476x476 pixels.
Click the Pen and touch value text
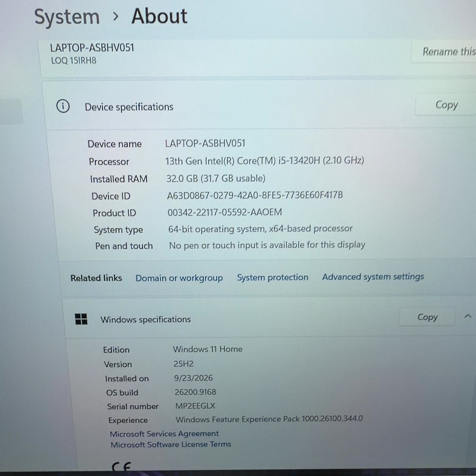[x=267, y=245]
